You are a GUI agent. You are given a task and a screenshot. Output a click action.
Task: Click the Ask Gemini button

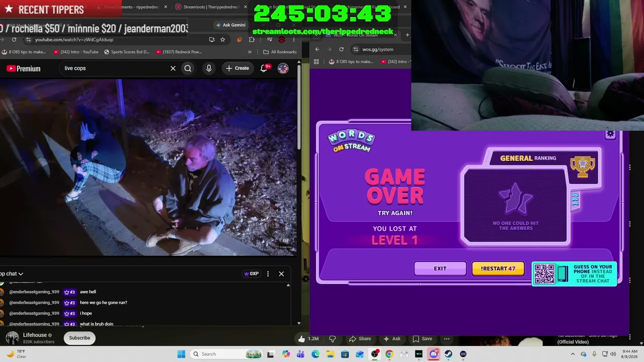click(230, 25)
